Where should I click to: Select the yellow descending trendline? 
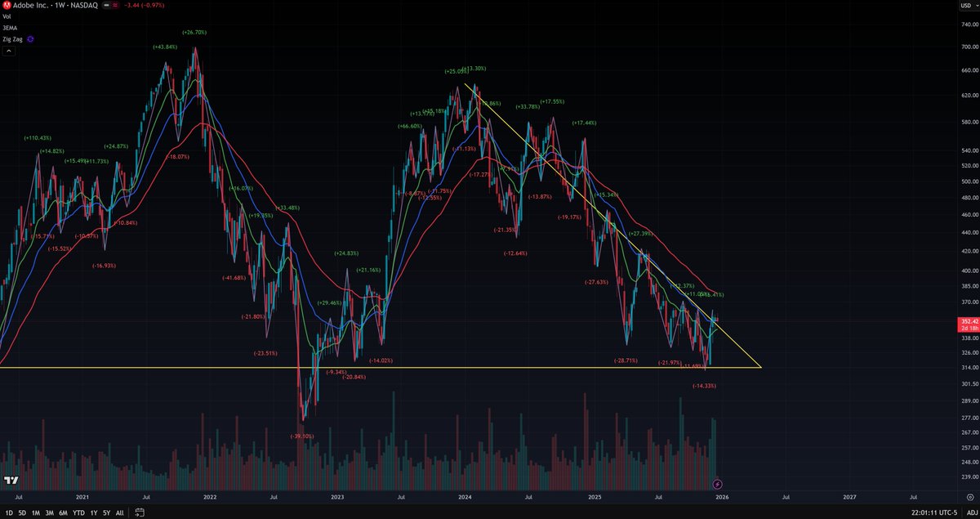click(x=612, y=225)
